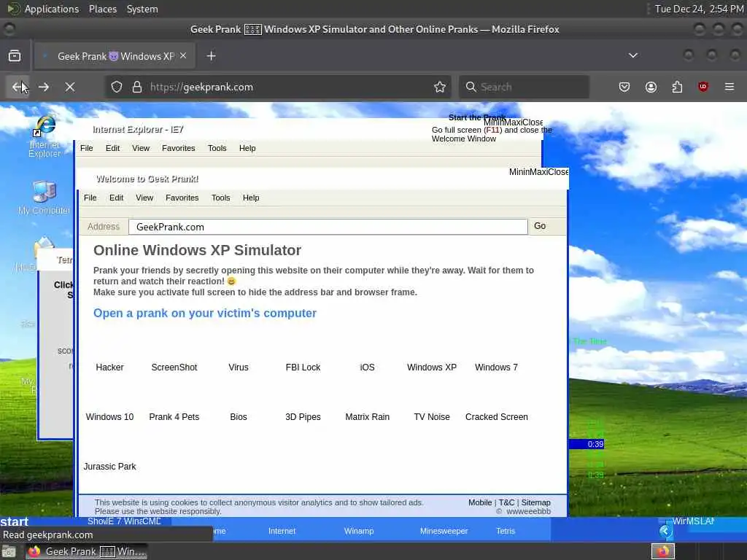Open the ScreenShot prank
This screenshot has height=560, width=747.
click(174, 367)
